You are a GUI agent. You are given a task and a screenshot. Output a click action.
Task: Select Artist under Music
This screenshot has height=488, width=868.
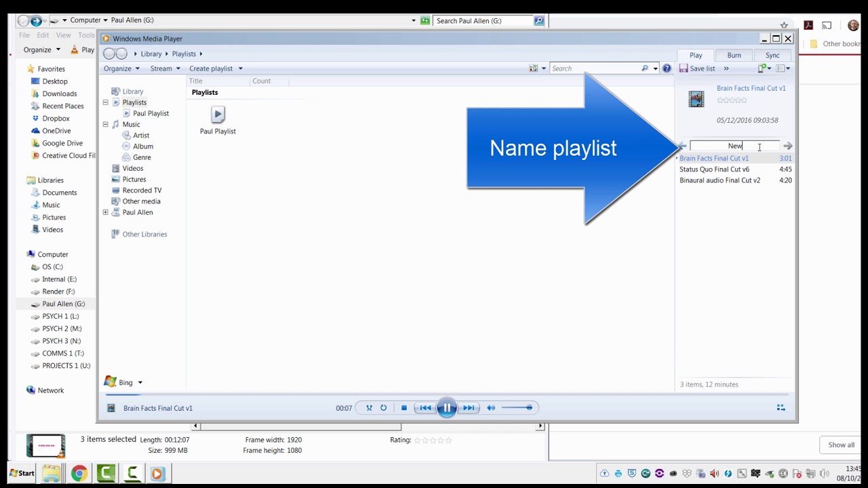coord(141,136)
